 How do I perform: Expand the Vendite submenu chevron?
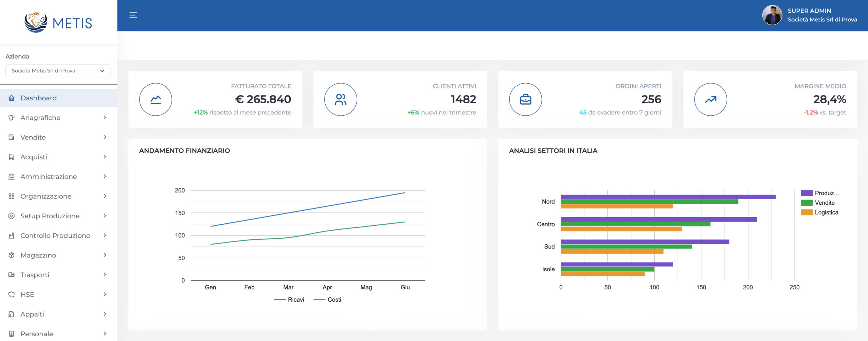click(105, 137)
